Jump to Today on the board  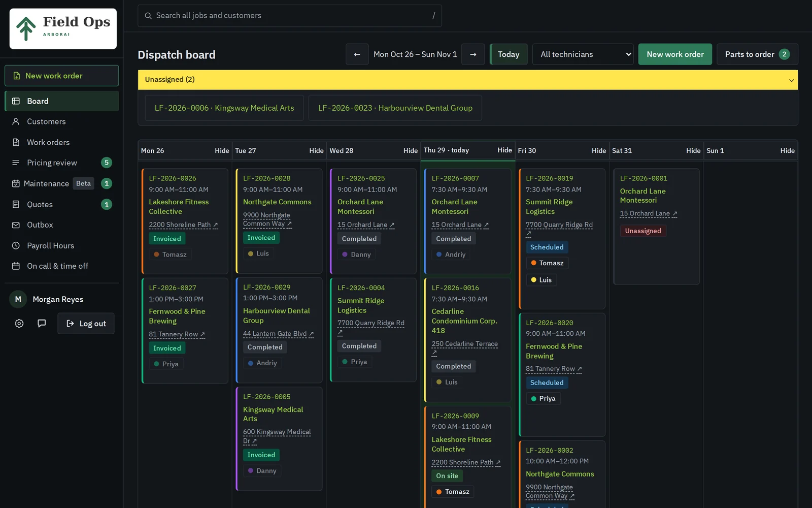pos(509,54)
